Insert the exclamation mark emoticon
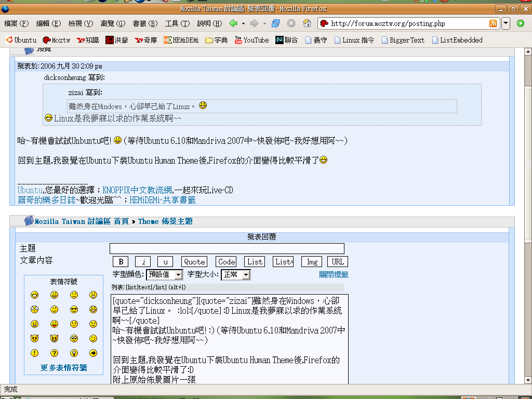 [x=34, y=353]
